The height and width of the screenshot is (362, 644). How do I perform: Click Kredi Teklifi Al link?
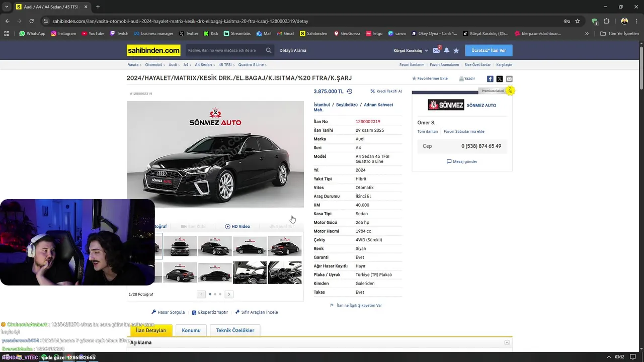(x=386, y=92)
